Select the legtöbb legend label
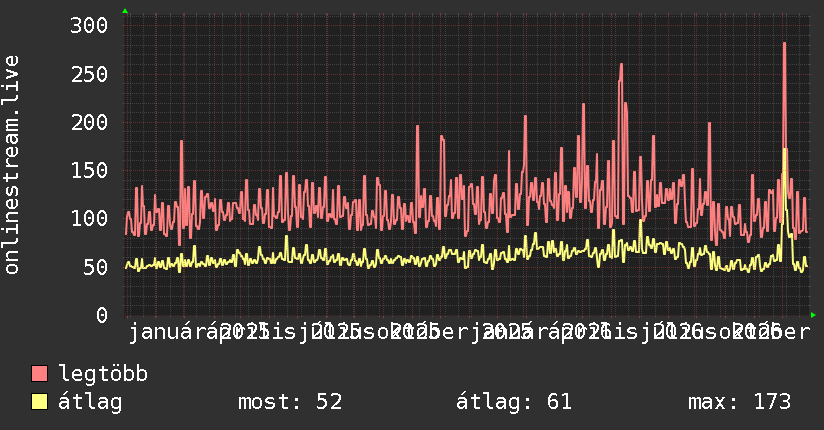The width and height of the screenshot is (824, 430). [103, 374]
